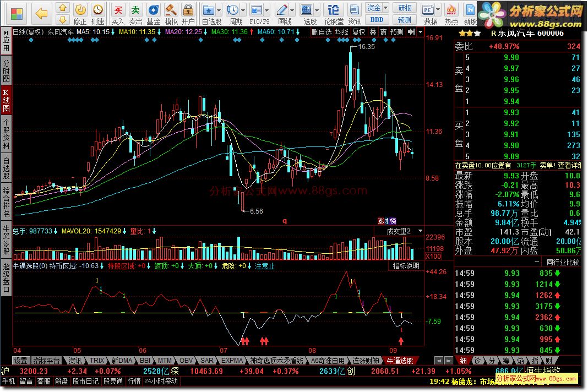This screenshot has height=392, width=588.
Task: Open the F10/F9 info icon
Action: tap(257, 10)
